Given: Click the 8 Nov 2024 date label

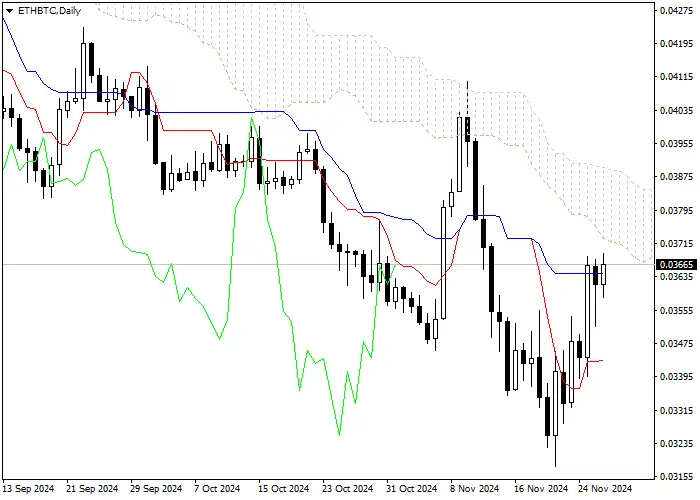Looking at the screenshot, I should tap(475, 489).
